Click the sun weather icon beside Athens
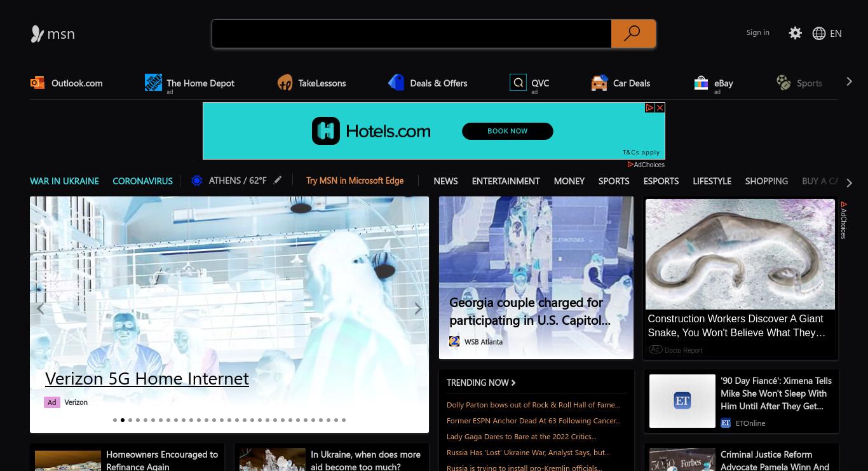The height and width of the screenshot is (471, 868). click(197, 181)
